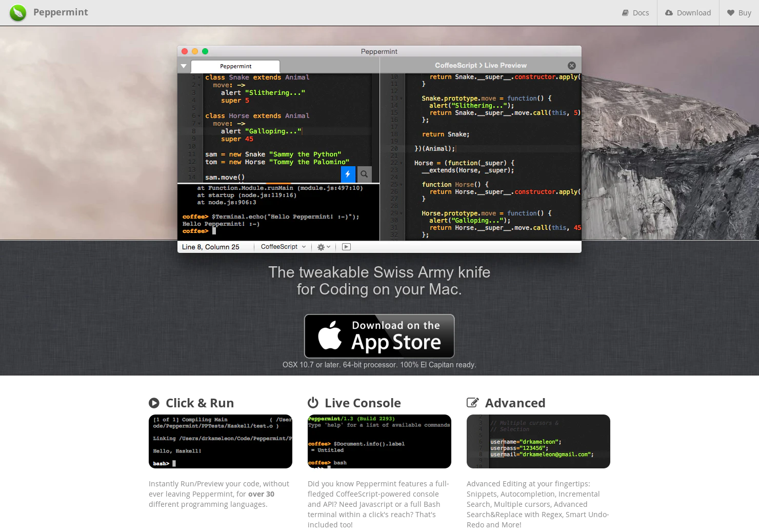Screen dimensions: 759x532
Task: Open the gear settings dropdown in status bar
Action: [324, 247]
